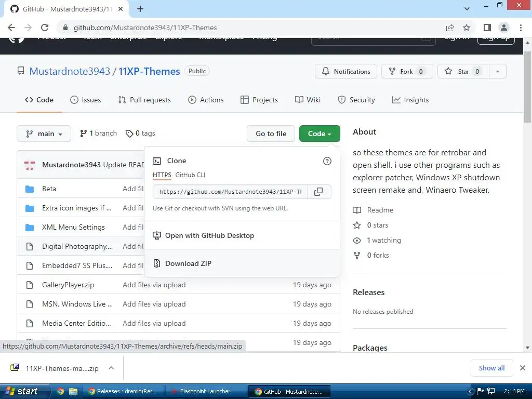Expand the main branch selector

click(44, 134)
